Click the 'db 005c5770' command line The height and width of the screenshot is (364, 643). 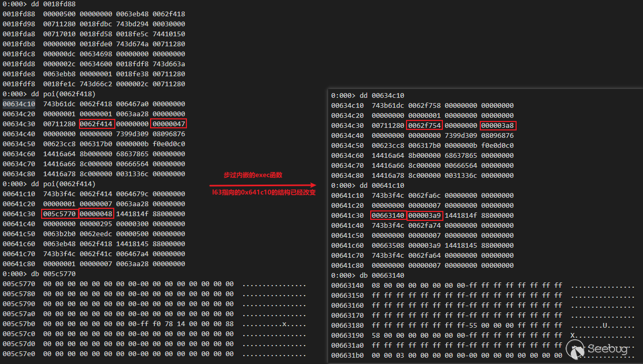click(39, 274)
